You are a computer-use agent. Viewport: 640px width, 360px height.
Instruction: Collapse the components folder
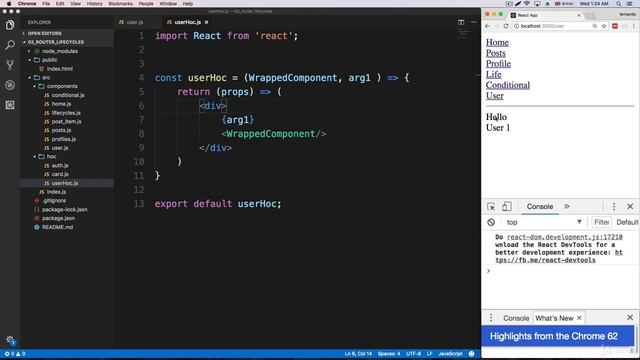pos(62,86)
